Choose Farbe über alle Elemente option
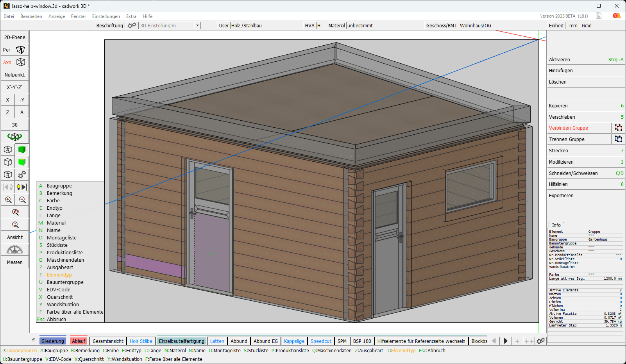Image resolution: width=626 pixels, height=364 pixels. 75,312
